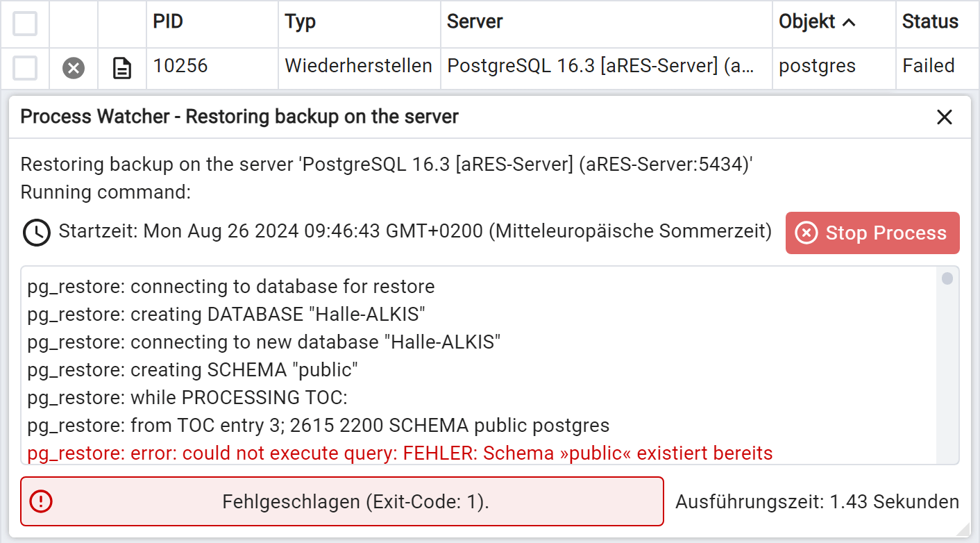Click the red pg_restore error line
Screen dimensions: 980x543
400,453
